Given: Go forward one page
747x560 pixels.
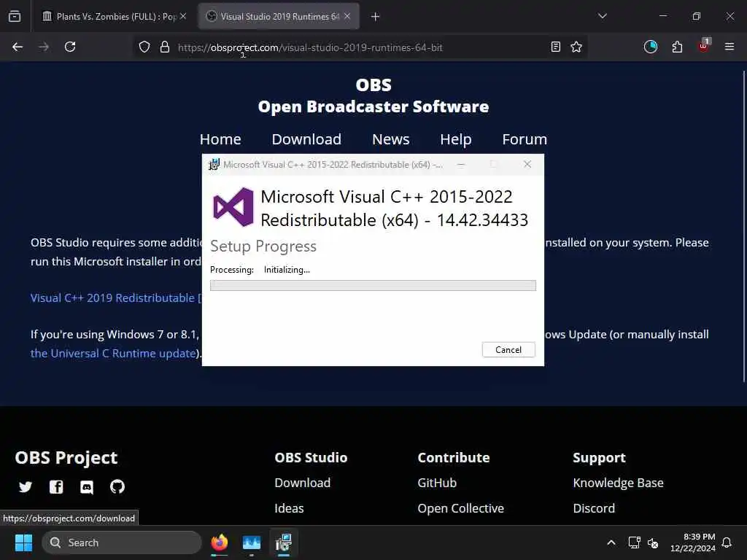Looking at the screenshot, I should coord(44,47).
